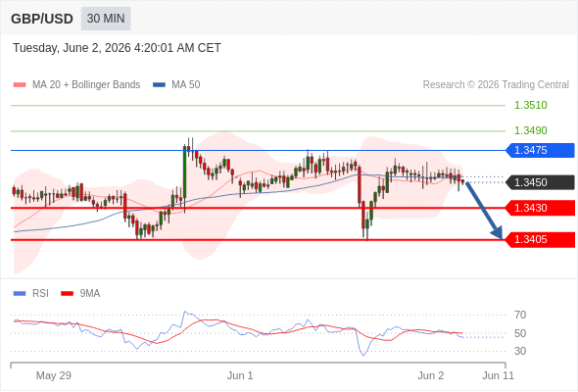Click the 'RSI' legend label
The image size is (578, 392).
point(40,294)
